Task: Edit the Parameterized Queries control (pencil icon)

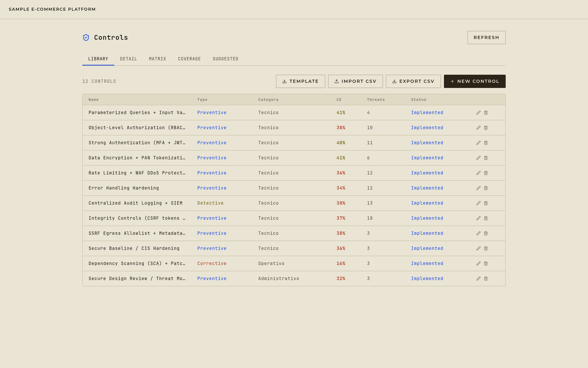Action: tap(478, 113)
